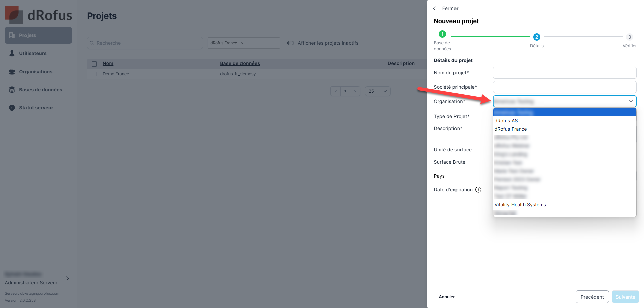The image size is (644, 308).
Task: Open the 25 rows-per-page dropdown
Action: tap(378, 91)
